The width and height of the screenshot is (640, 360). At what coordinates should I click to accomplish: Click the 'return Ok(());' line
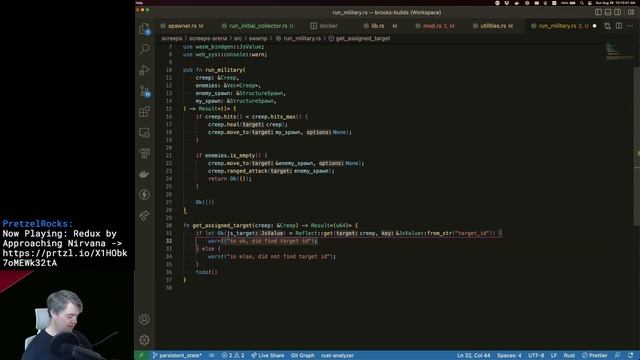[x=230, y=179]
